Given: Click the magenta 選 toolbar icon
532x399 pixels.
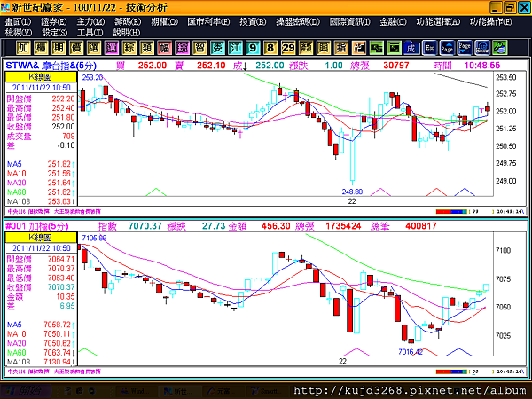Looking at the screenshot, I should (112, 48).
